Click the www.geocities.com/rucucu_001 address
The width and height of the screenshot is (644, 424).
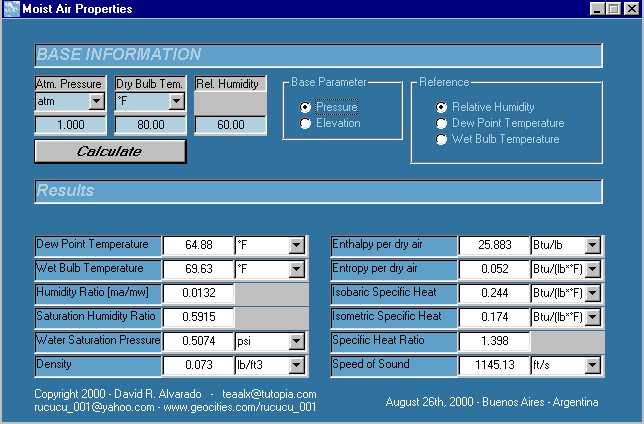240,407
